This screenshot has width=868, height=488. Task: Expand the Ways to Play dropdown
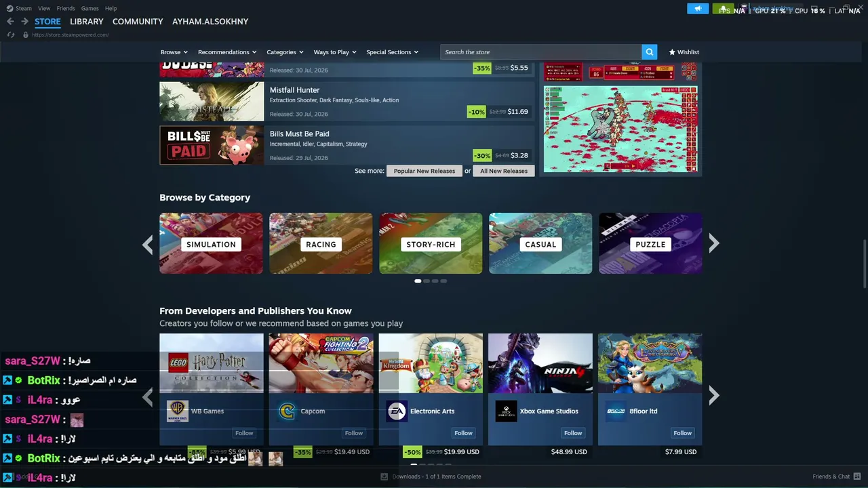335,52
